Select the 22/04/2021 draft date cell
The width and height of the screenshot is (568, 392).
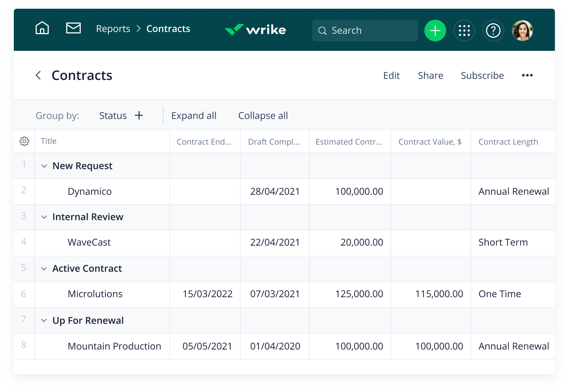[x=275, y=242]
